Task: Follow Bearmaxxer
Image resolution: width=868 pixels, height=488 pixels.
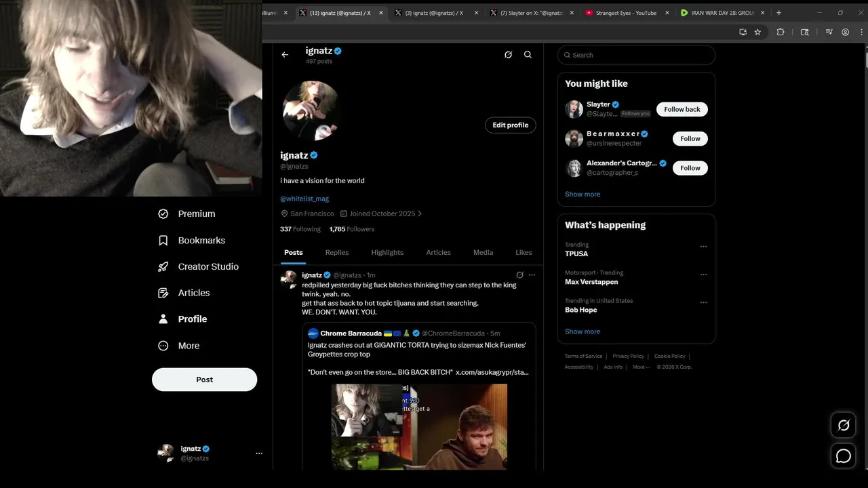Action: pos(690,138)
